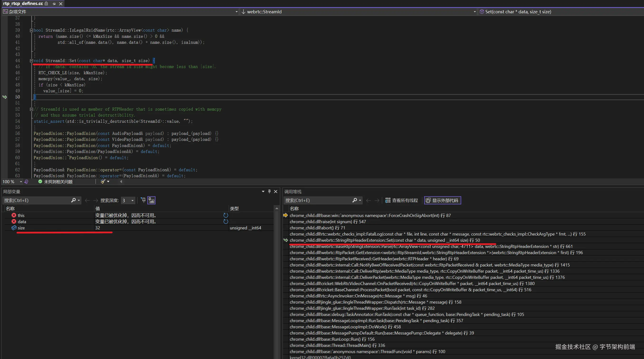Toggle Show External Code button
The width and height of the screenshot is (644, 359).
click(x=442, y=200)
